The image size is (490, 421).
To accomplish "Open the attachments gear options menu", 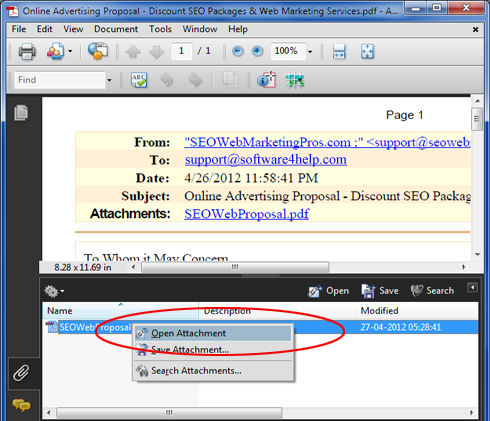I will click(54, 291).
